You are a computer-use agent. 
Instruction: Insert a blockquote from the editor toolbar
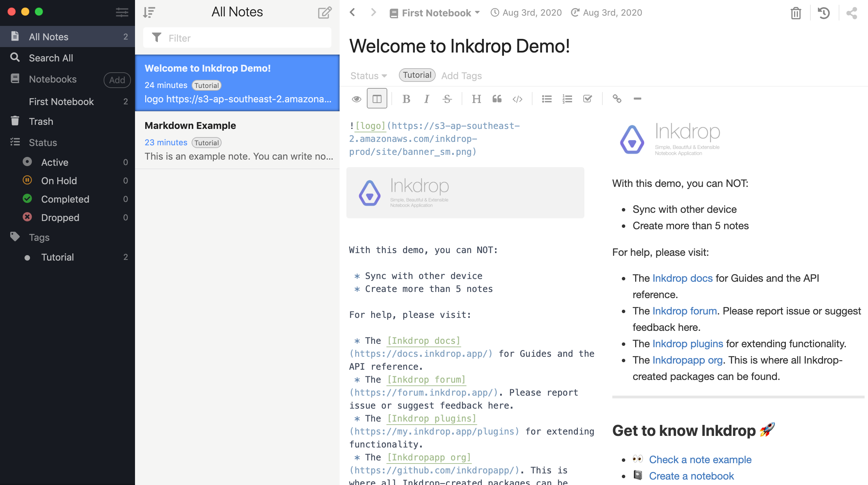[497, 99]
